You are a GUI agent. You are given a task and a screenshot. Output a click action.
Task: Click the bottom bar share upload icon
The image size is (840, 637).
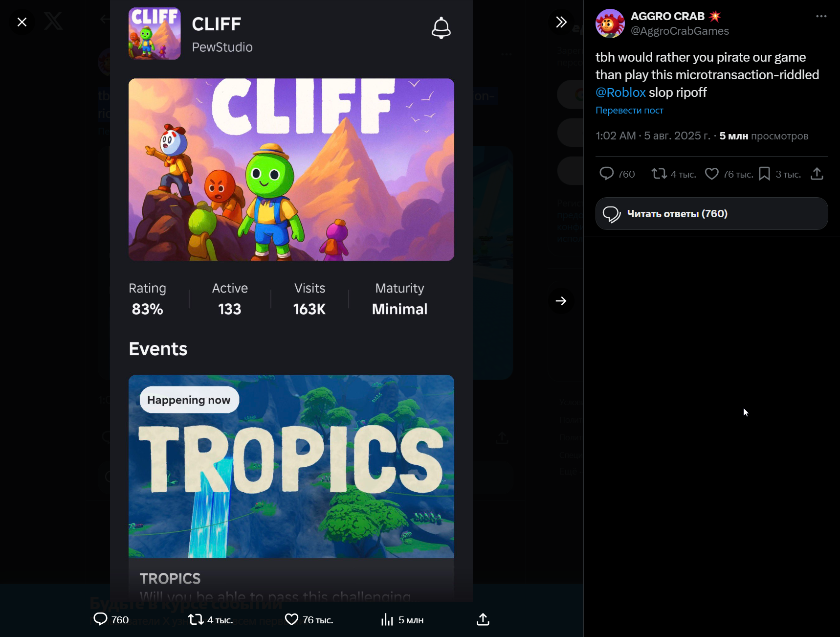483,619
